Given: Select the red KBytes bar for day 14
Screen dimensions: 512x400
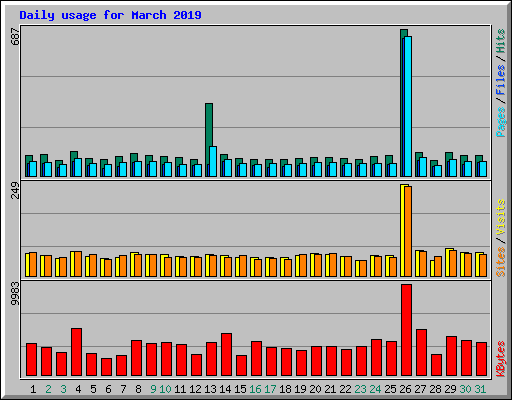Looking at the screenshot, I should [226, 354].
